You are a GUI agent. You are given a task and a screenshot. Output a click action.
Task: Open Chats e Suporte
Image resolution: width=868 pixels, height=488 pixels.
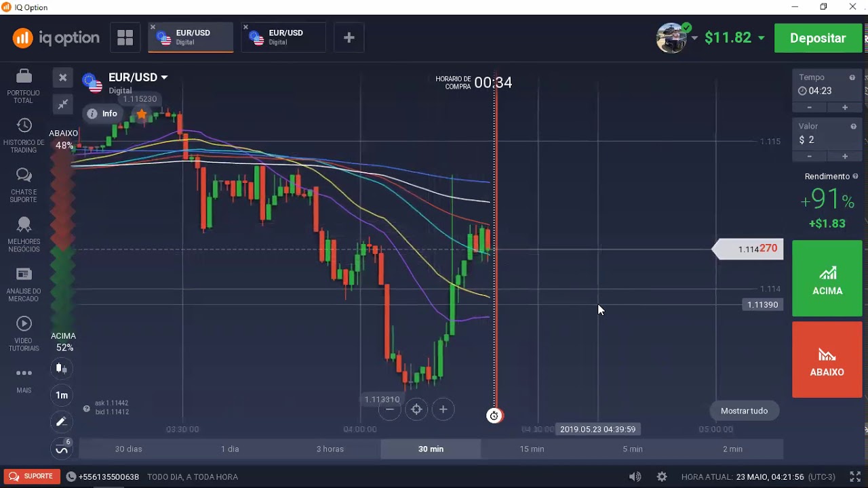click(24, 185)
